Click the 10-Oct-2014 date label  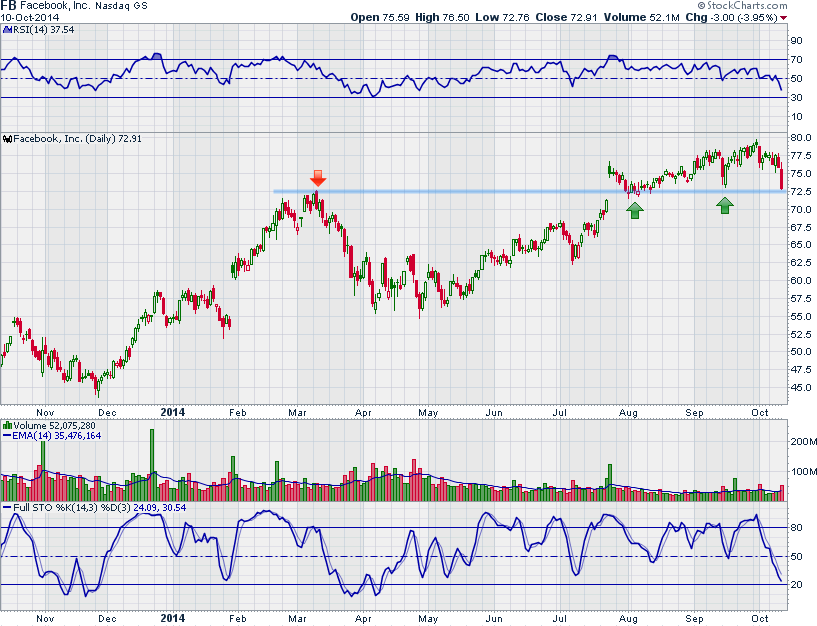point(30,17)
